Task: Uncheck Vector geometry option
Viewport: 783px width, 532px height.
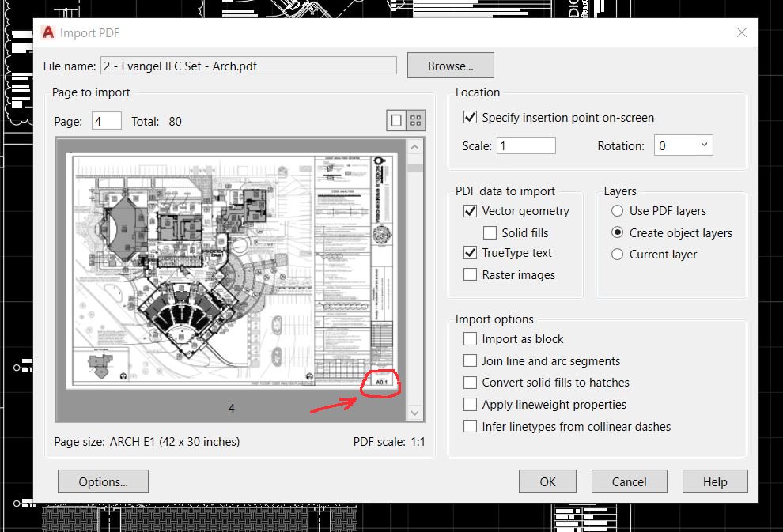Action: (470, 210)
